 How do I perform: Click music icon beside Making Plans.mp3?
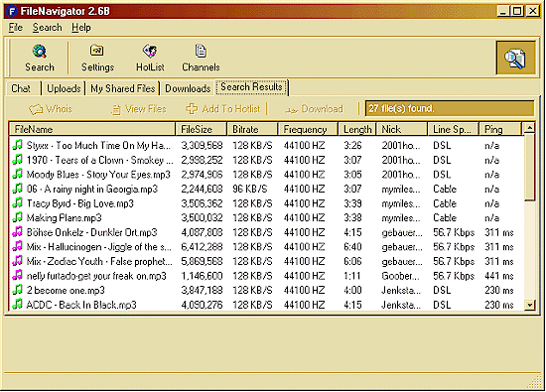click(x=18, y=217)
